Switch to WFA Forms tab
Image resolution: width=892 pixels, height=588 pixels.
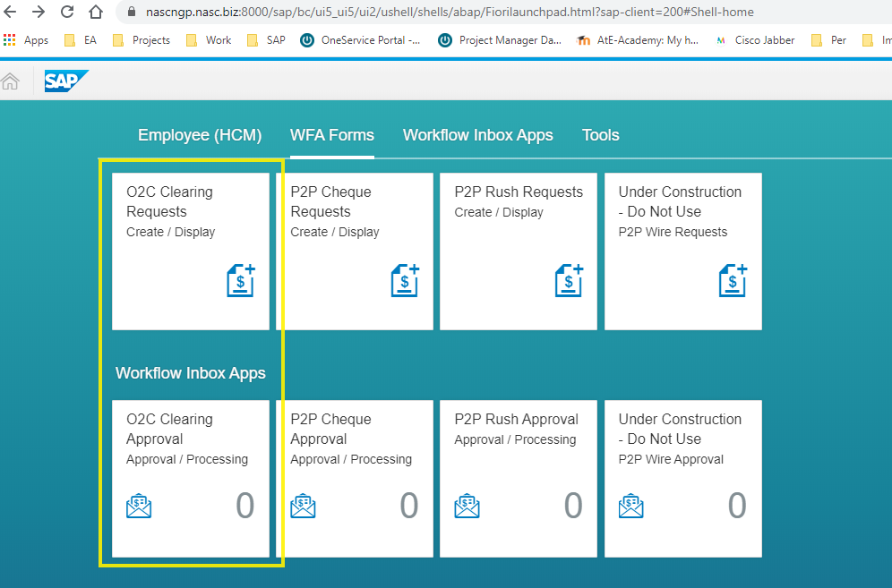[x=332, y=135]
